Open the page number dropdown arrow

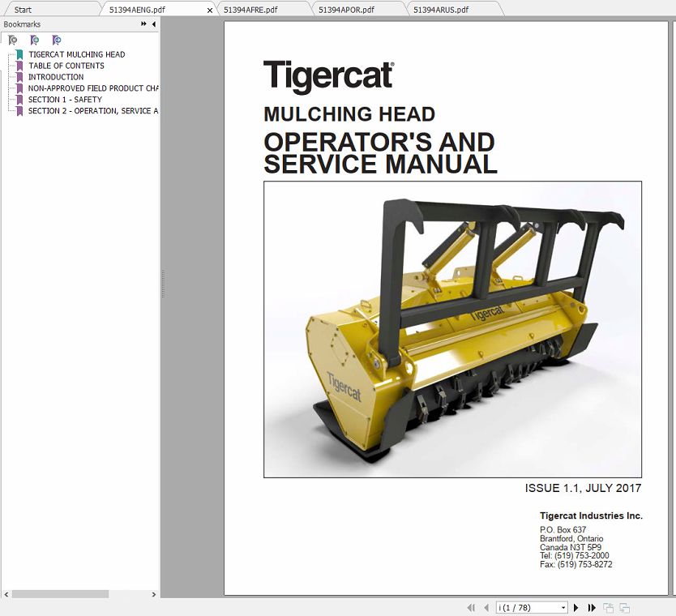point(563,607)
